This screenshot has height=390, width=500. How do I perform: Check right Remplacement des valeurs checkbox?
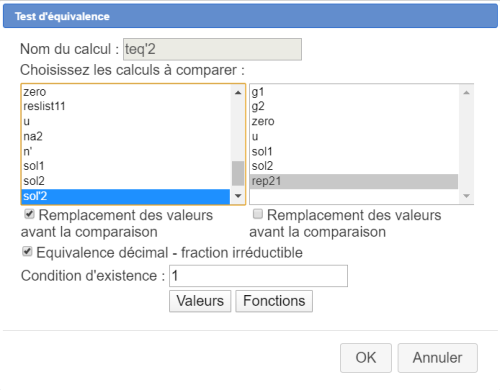coord(258,214)
